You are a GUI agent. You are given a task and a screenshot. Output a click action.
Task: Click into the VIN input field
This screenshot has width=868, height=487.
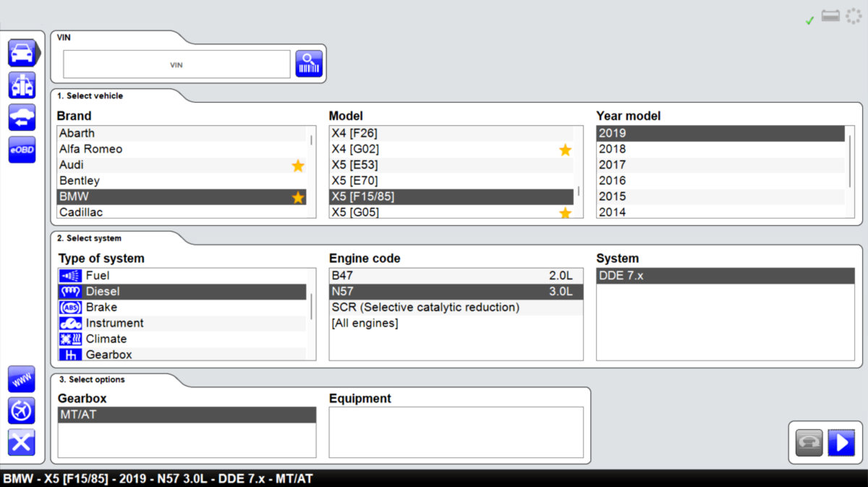176,64
